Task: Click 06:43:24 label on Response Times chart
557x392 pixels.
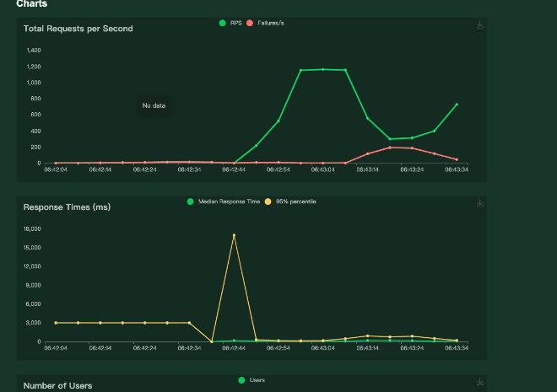Action: pos(412,348)
